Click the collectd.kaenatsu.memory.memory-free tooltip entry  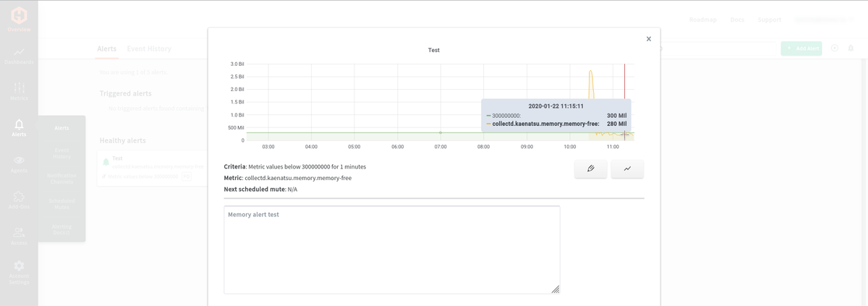(x=557, y=124)
